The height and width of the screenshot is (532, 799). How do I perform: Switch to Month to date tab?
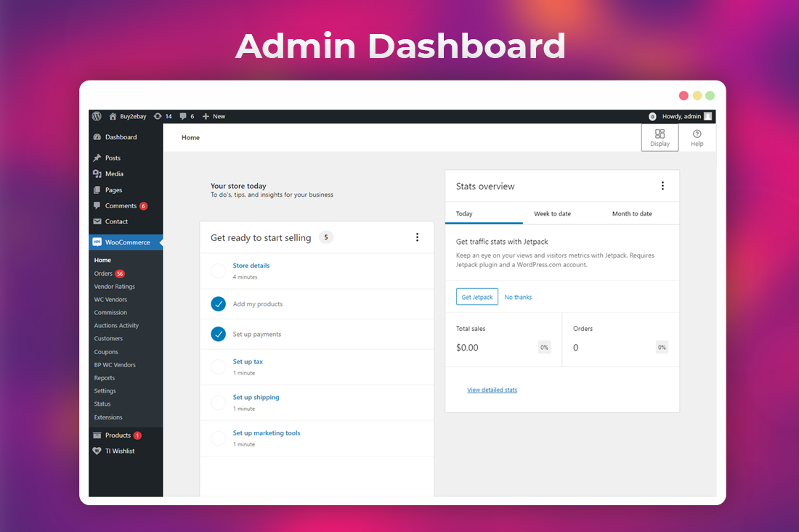(x=632, y=214)
